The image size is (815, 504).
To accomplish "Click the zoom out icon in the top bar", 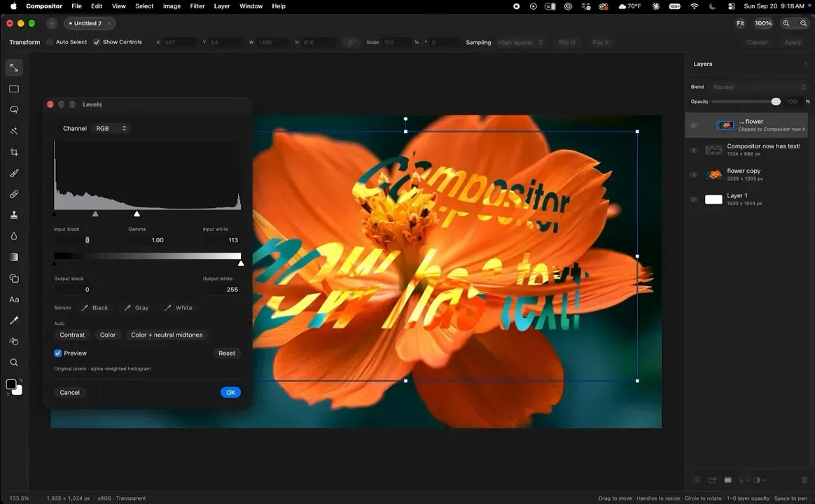I will (804, 23).
